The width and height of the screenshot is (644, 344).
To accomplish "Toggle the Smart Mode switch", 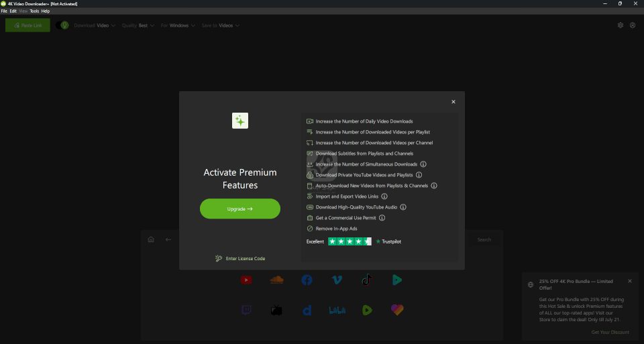I will pos(62,25).
